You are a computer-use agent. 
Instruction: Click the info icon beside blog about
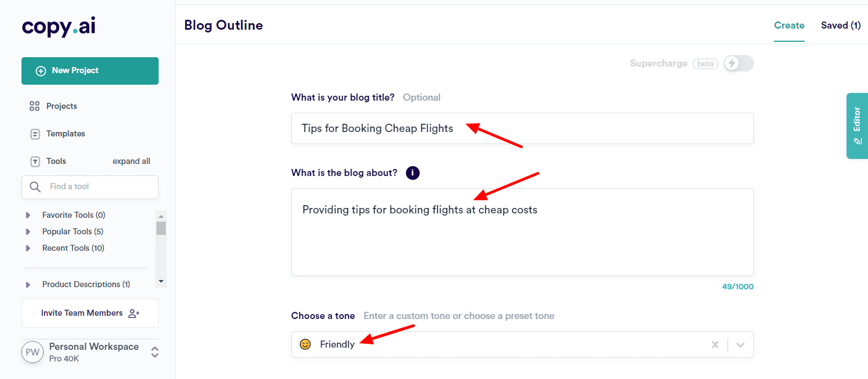pyautogui.click(x=413, y=173)
